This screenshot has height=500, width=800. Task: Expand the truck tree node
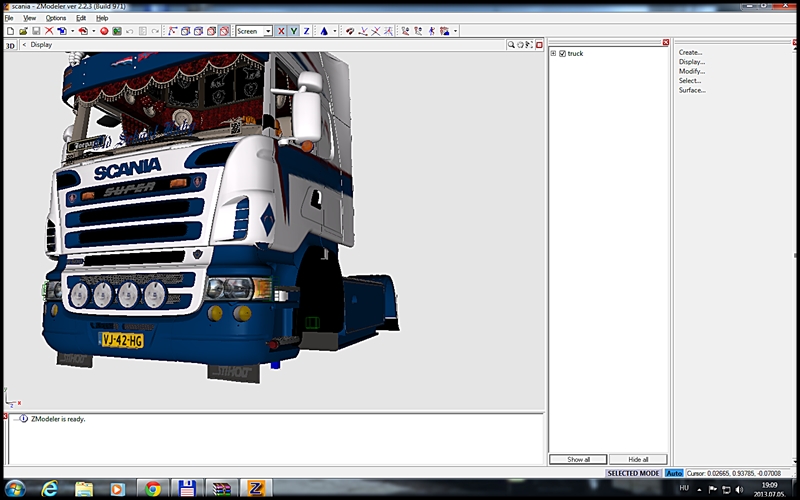pyautogui.click(x=553, y=53)
